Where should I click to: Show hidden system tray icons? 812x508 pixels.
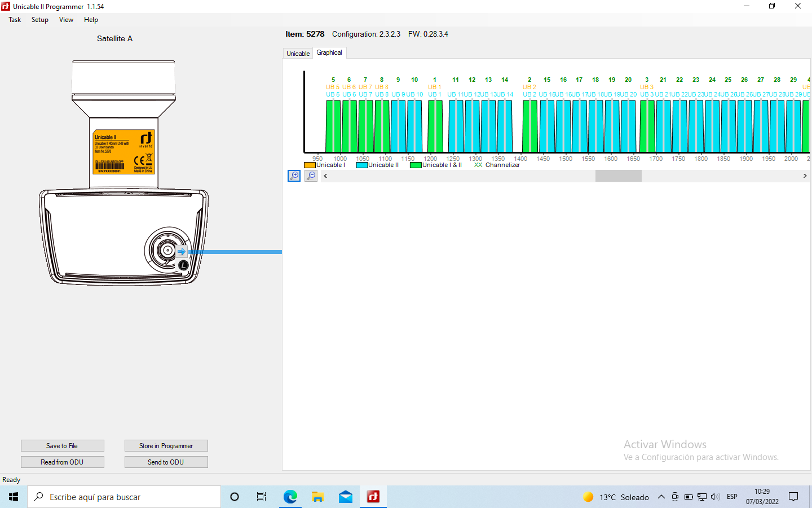coord(661,497)
